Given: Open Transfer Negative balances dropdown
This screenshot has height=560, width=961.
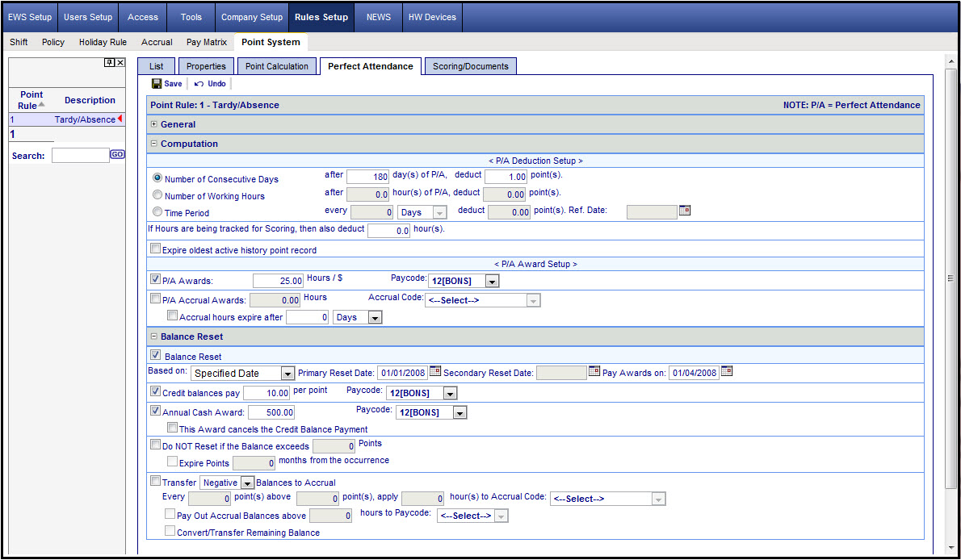Looking at the screenshot, I should pyautogui.click(x=247, y=483).
